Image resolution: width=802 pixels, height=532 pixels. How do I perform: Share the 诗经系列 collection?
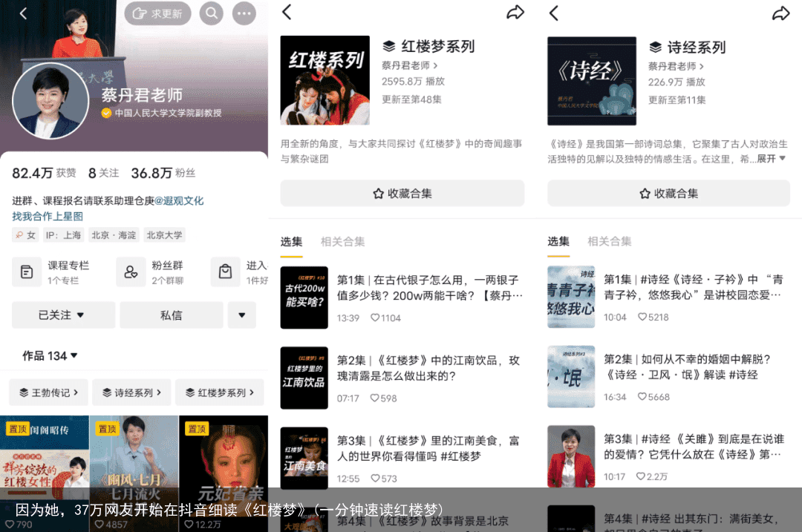[x=780, y=13]
